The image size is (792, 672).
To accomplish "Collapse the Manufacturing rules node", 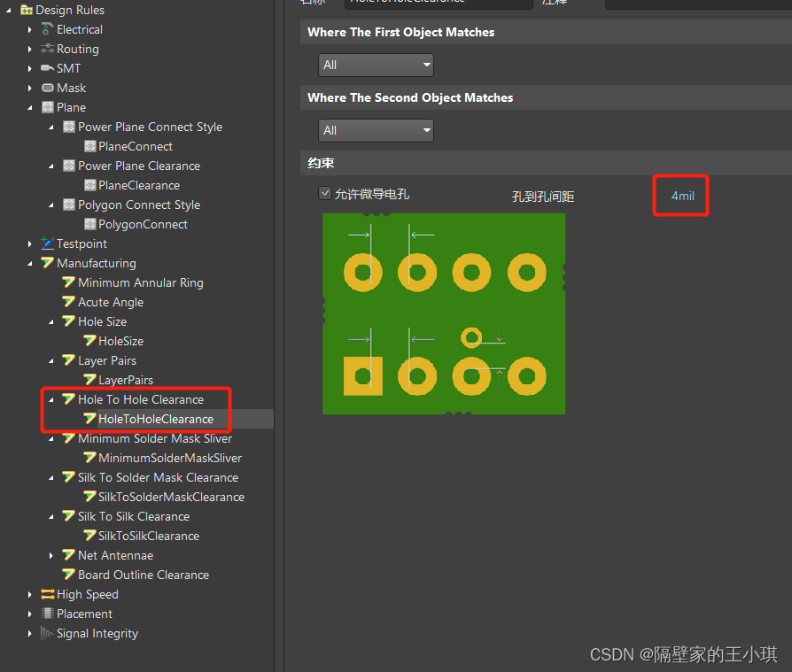I will (x=30, y=263).
